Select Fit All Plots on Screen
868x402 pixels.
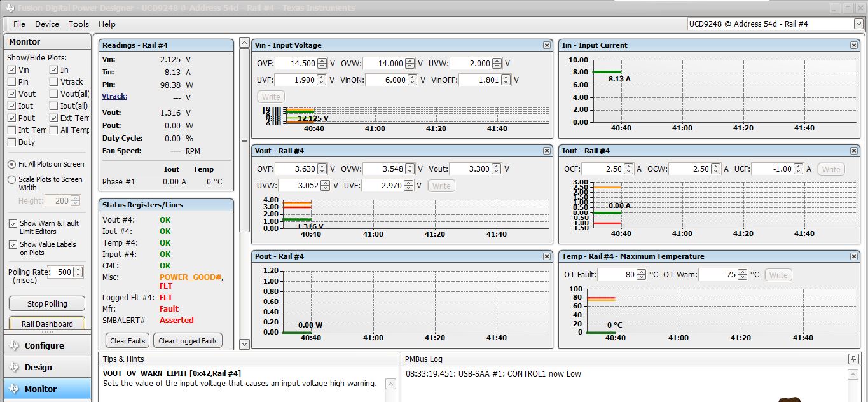pos(12,164)
